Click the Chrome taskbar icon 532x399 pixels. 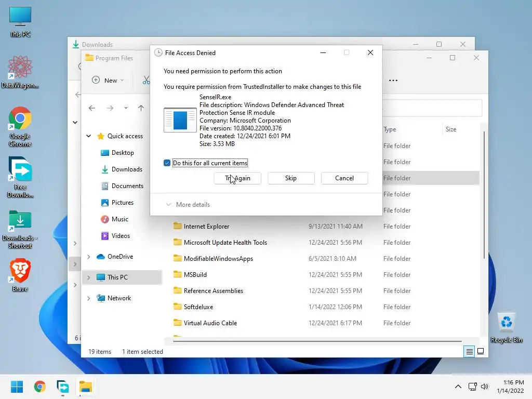39,387
